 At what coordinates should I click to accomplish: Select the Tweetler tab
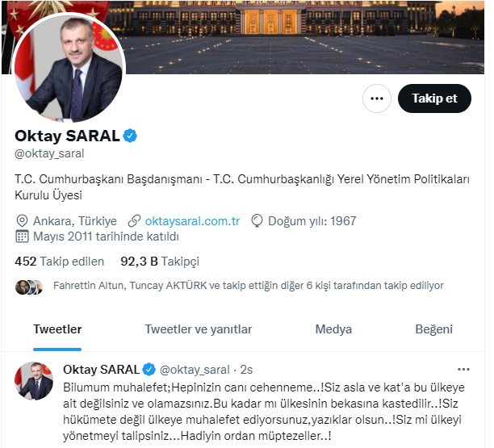tap(57, 329)
